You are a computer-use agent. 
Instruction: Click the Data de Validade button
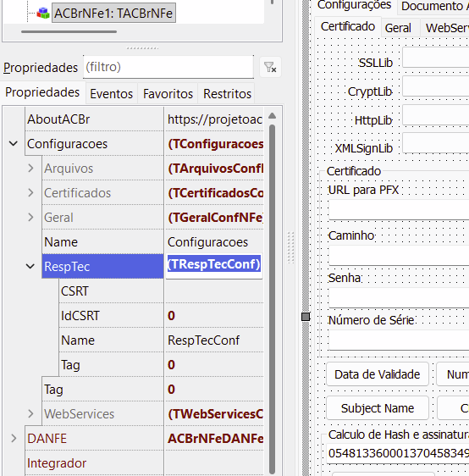377,374
